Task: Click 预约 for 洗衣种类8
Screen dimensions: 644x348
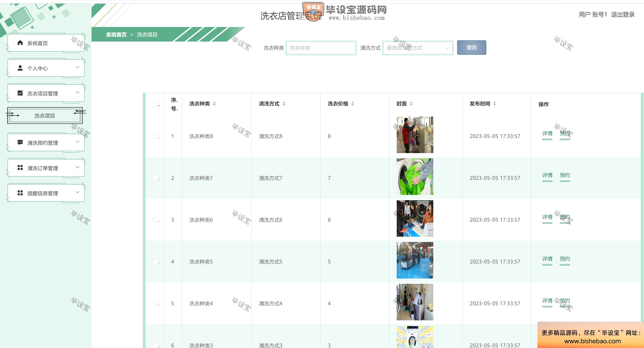Action: 565,134
